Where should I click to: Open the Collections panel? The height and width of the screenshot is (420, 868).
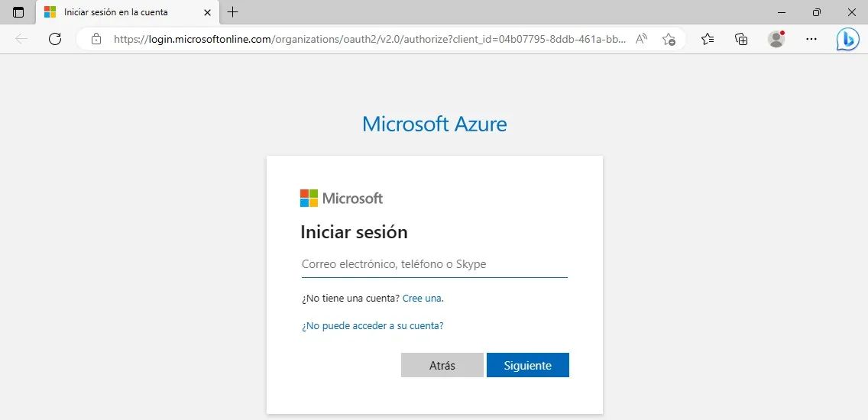tap(740, 39)
